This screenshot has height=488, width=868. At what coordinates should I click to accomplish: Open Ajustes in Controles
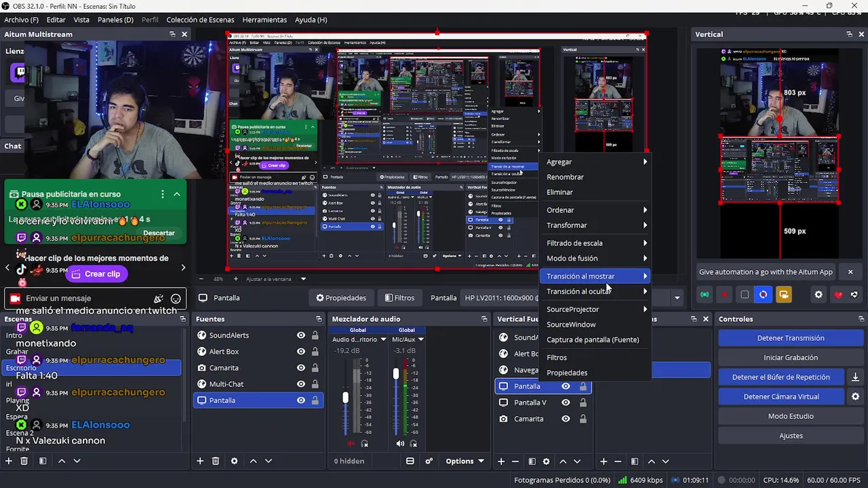791,436
